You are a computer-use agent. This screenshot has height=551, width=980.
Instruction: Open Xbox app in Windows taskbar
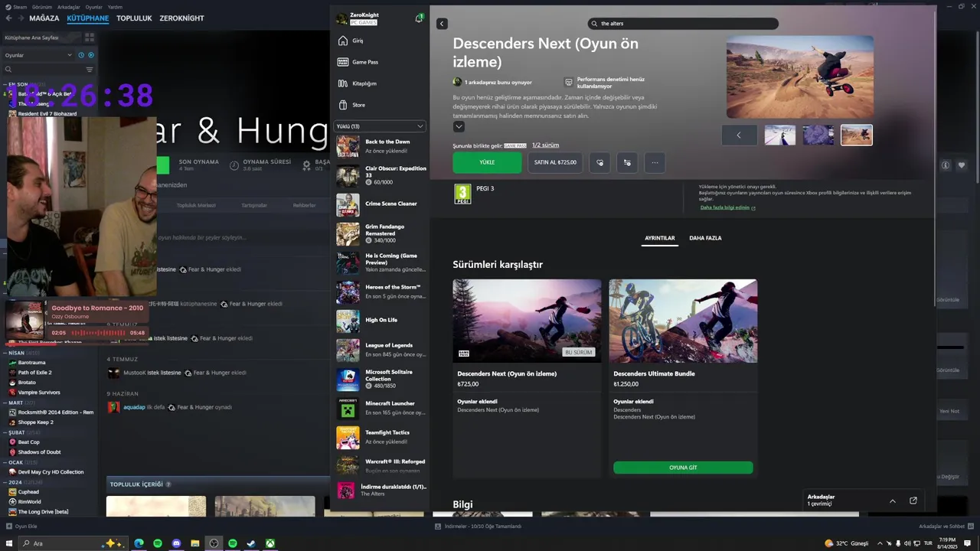coord(270,543)
